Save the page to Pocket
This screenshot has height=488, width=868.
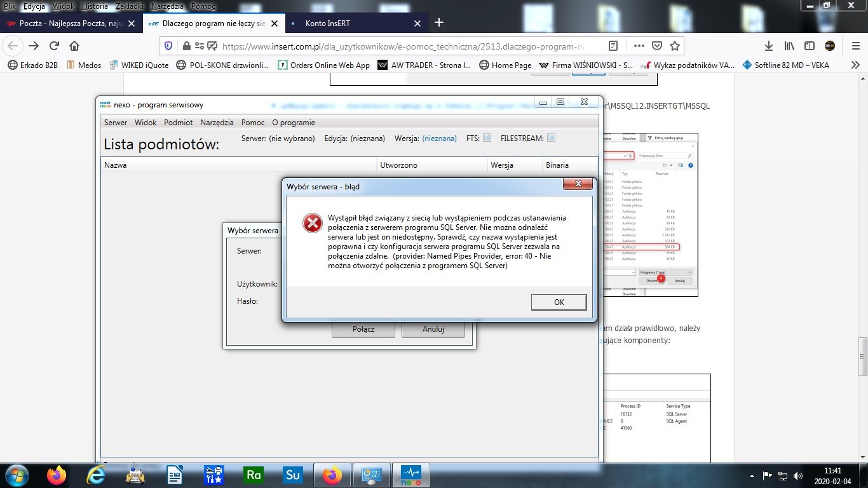[658, 45]
